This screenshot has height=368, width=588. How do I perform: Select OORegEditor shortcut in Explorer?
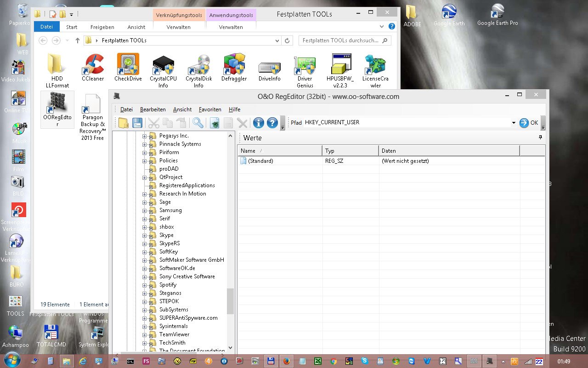pyautogui.click(x=57, y=109)
